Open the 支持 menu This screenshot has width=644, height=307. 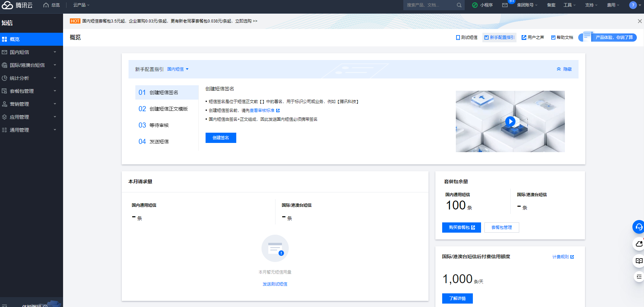[x=591, y=5]
